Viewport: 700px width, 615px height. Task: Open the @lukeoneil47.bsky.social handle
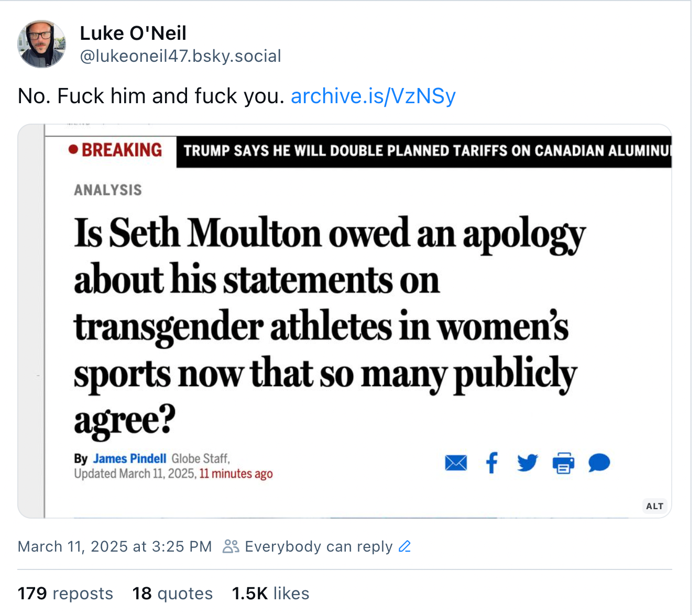click(180, 56)
